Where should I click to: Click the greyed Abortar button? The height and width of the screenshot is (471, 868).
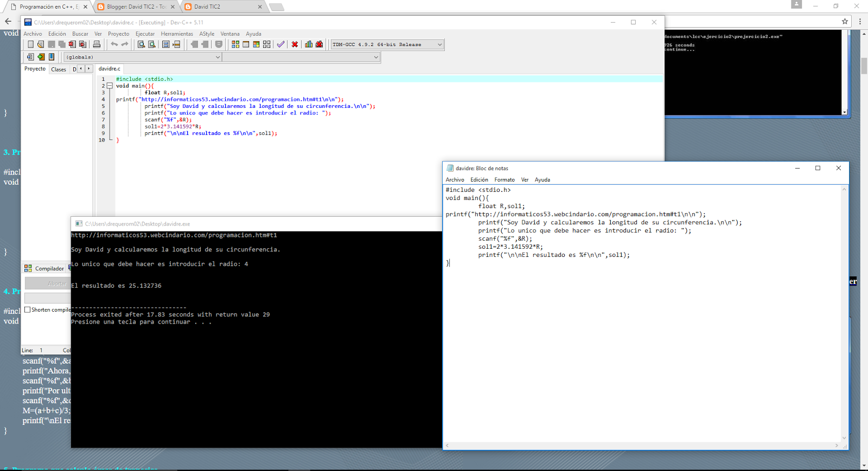point(48,283)
